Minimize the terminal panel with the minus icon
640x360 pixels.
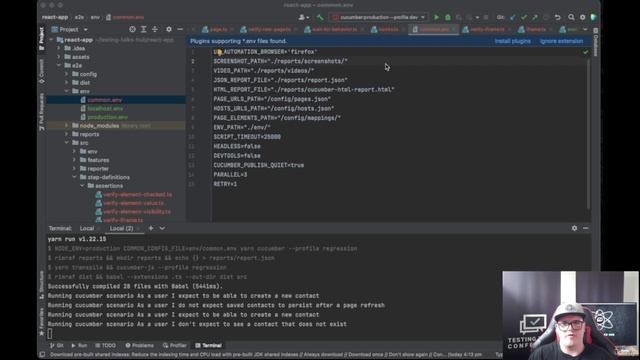[586, 228]
